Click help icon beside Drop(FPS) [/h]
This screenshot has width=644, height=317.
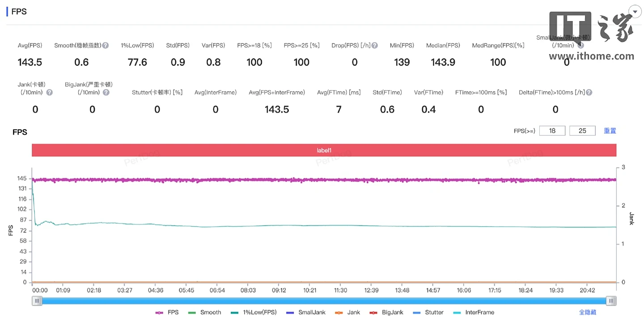pyautogui.click(x=375, y=45)
